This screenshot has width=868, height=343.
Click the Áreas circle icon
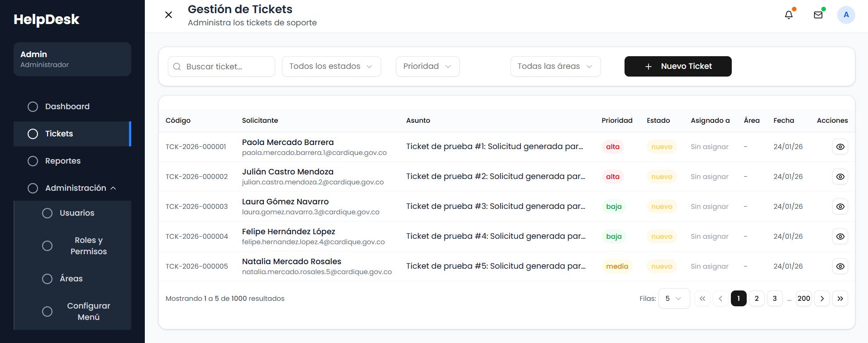(47, 279)
